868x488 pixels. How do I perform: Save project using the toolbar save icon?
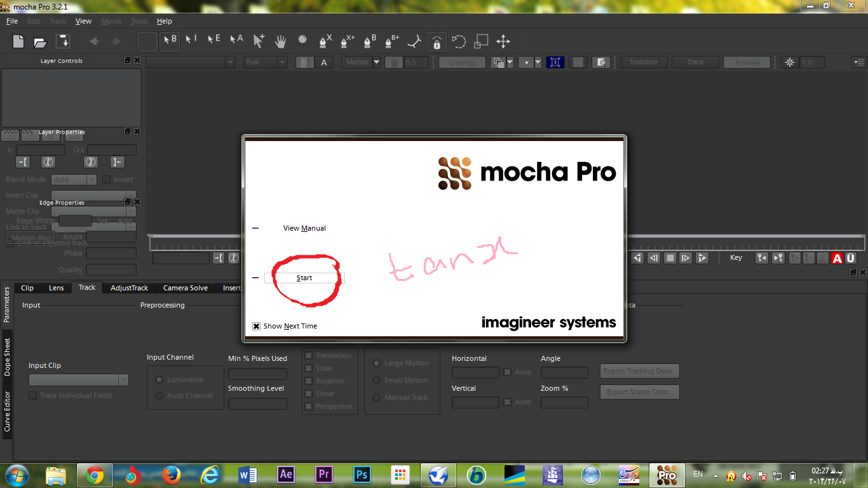pos(62,42)
